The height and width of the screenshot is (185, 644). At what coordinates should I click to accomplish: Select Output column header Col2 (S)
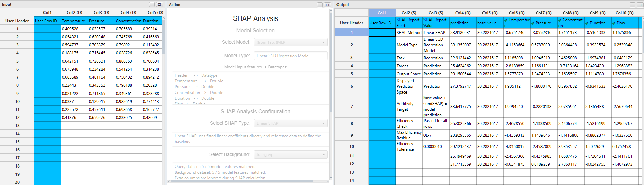pyautogui.click(x=409, y=13)
